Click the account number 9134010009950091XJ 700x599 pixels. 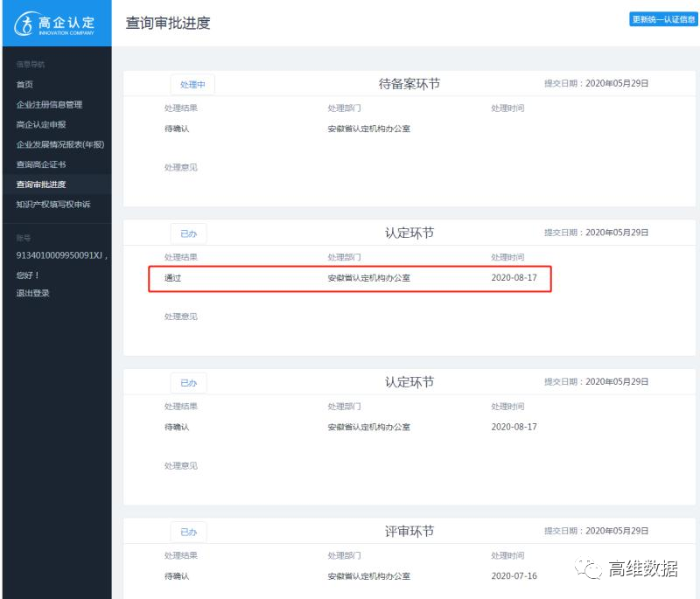tap(61, 255)
